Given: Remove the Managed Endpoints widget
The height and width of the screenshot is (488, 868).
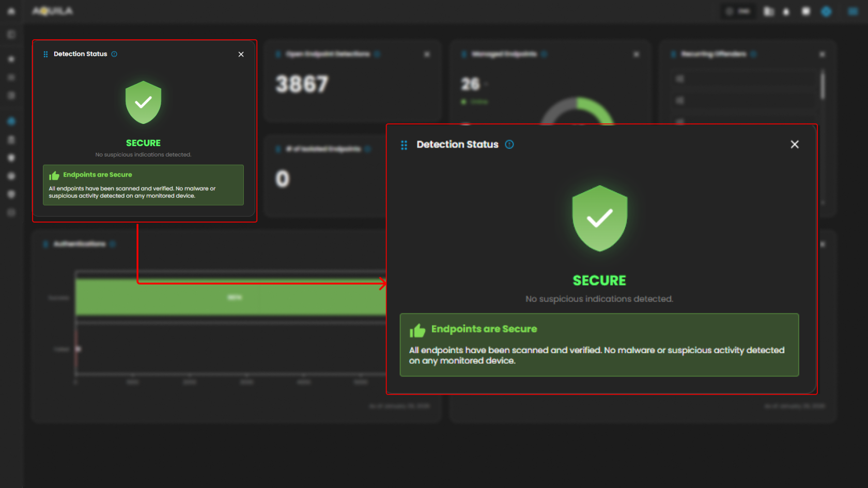Looking at the screenshot, I should tap(636, 54).
